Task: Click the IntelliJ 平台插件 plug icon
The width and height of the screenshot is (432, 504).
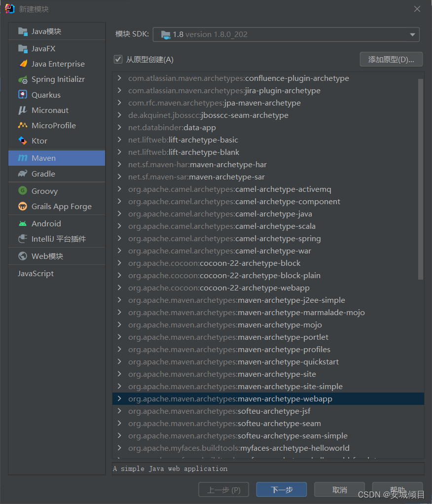Action: pyautogui.click(x=23, y=239)
